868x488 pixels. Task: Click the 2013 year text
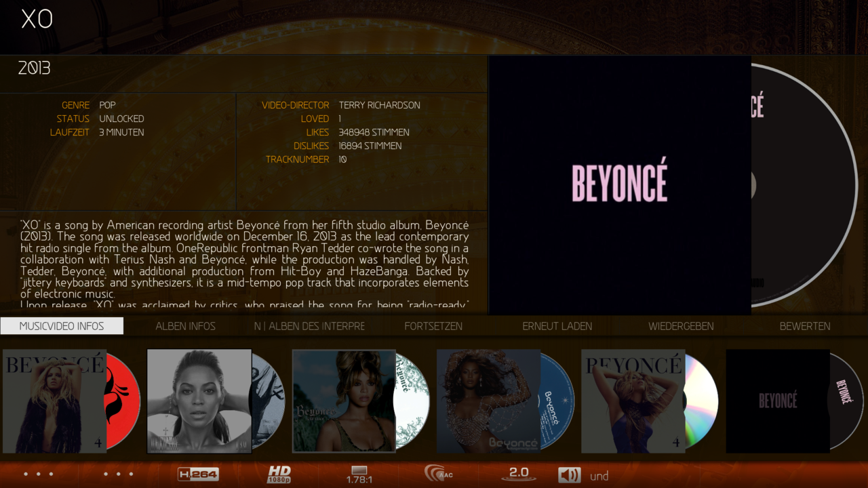35,68
